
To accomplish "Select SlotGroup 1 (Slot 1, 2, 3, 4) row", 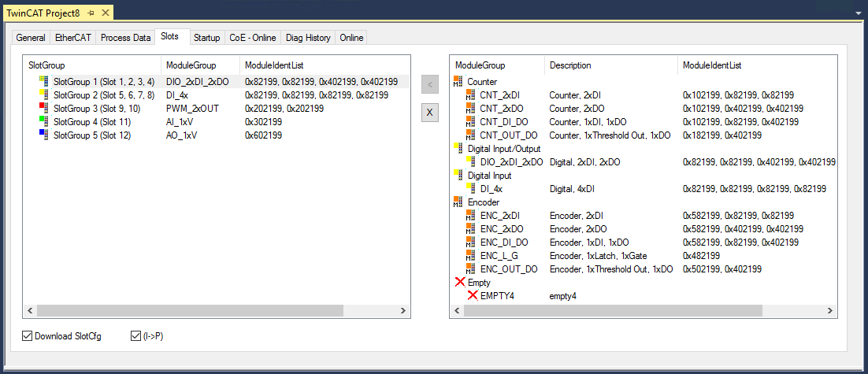I will (x=217, y=81).
